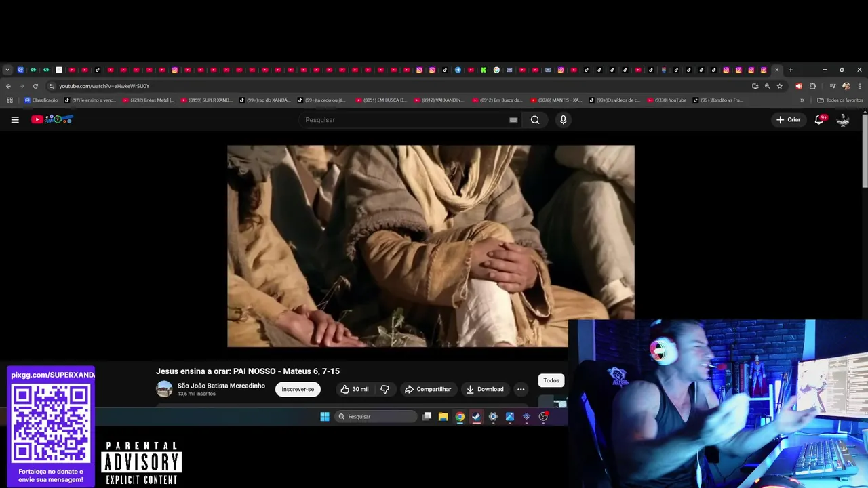Open the zoom magnifier icon in address bar
This screenshot has width=868, height=488.
click(x=768, y=86)
